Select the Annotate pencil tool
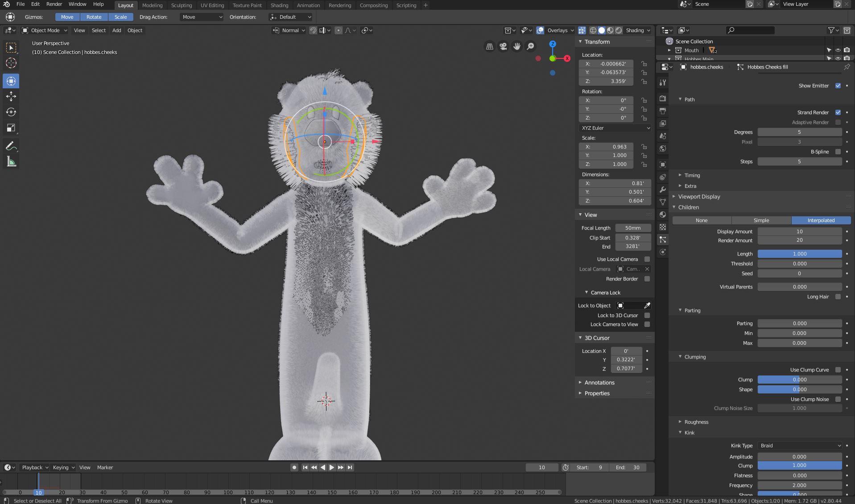Screen dimensions: 855x504 pos(11,146)
